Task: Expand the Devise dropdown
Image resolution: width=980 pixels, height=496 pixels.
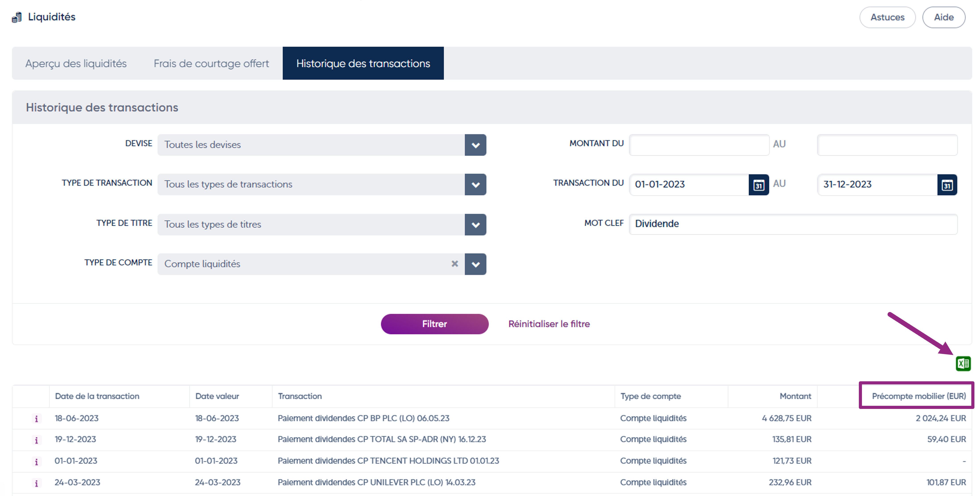Action: pyautogui.click(x=475, y=145)
